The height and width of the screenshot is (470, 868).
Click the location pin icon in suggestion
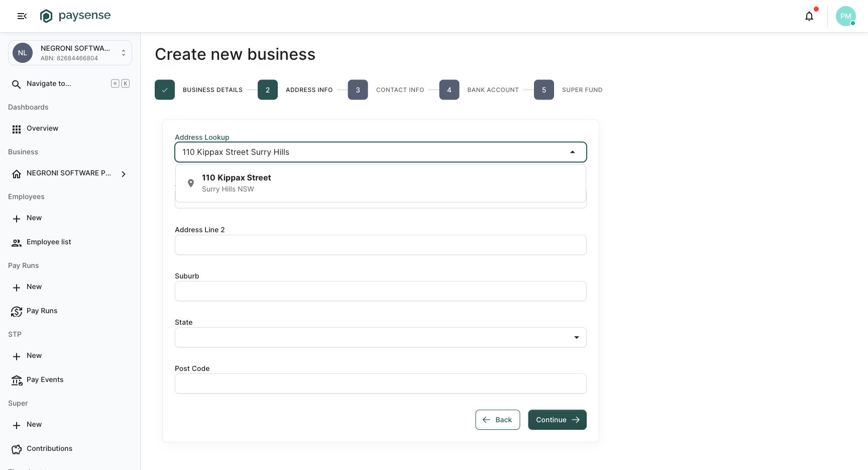(x=191, y=183)
